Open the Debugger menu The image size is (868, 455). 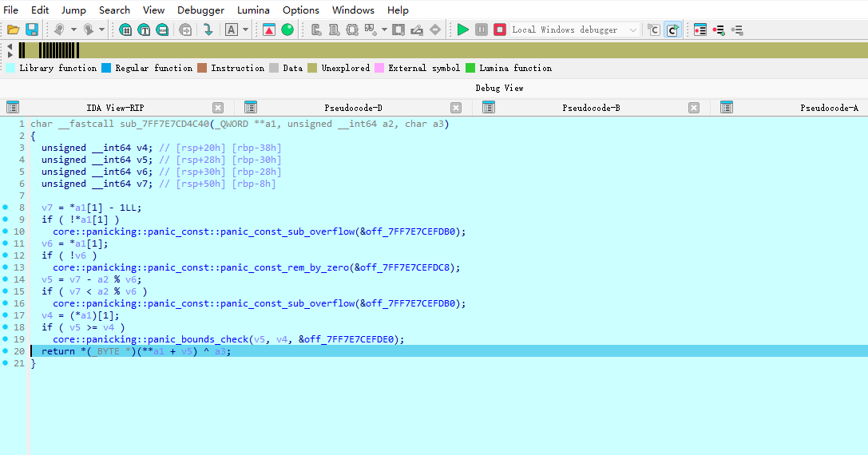[200, 10]
